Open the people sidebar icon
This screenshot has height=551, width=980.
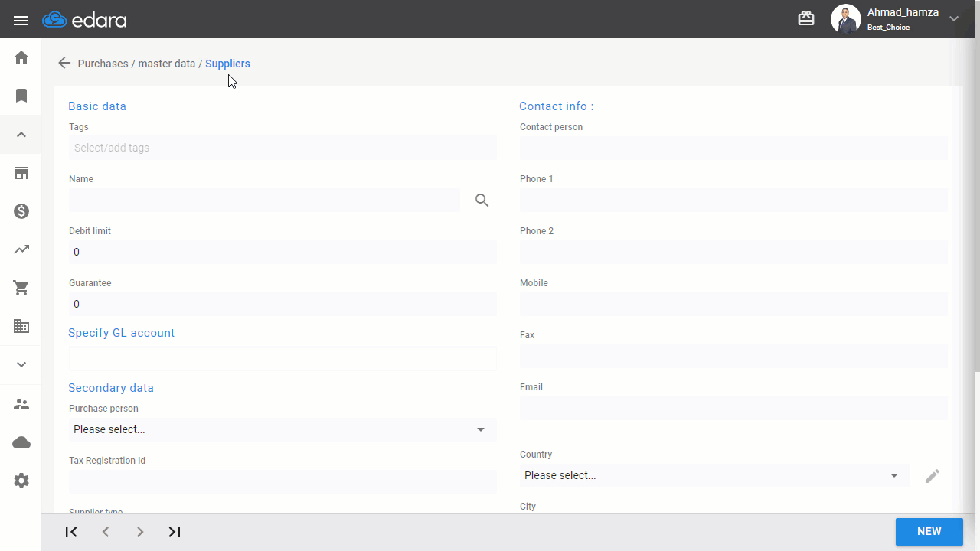coord(21,404)
